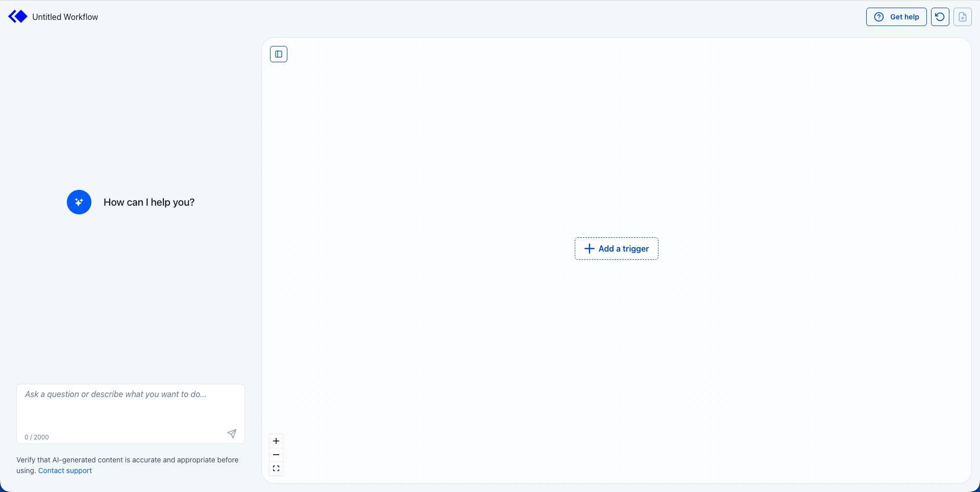
Task: Click the restore workflow history icon
Action: pos(940,17)
